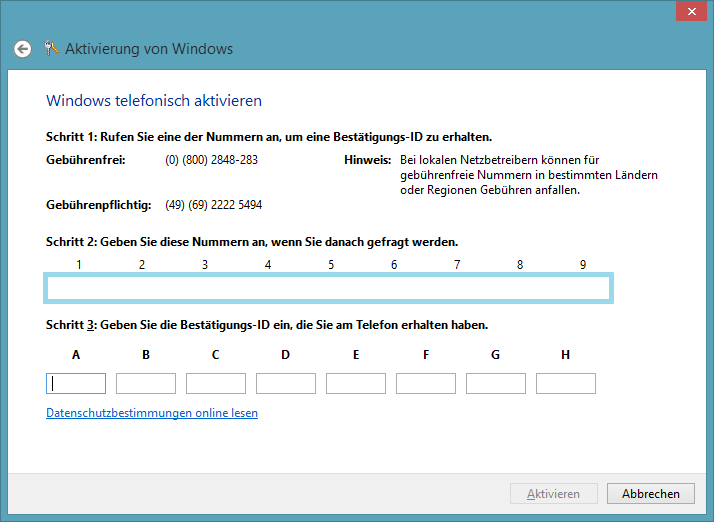Select the last confirmation ID field H
This screenshot has height=522, width=714.
click(x=566, y=383)
